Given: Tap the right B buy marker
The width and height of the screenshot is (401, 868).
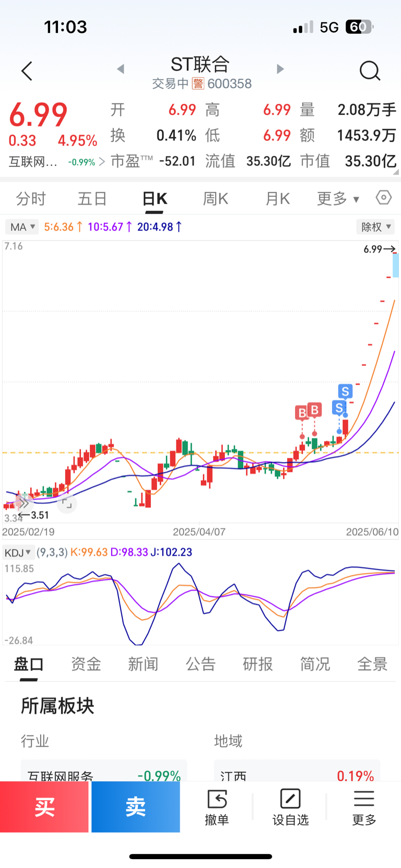Looking at the screenshot, I should point(314,410).
